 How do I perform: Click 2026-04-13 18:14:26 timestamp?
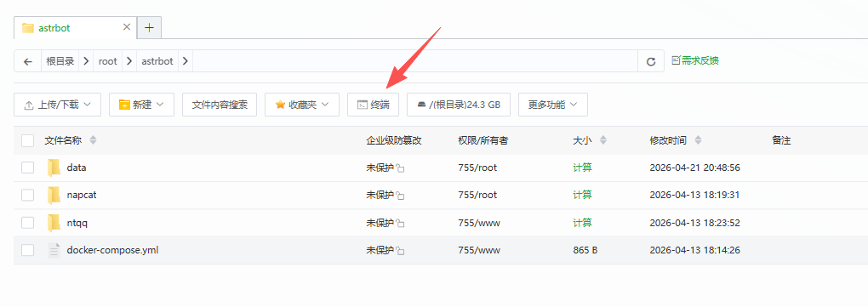point(694,250)
